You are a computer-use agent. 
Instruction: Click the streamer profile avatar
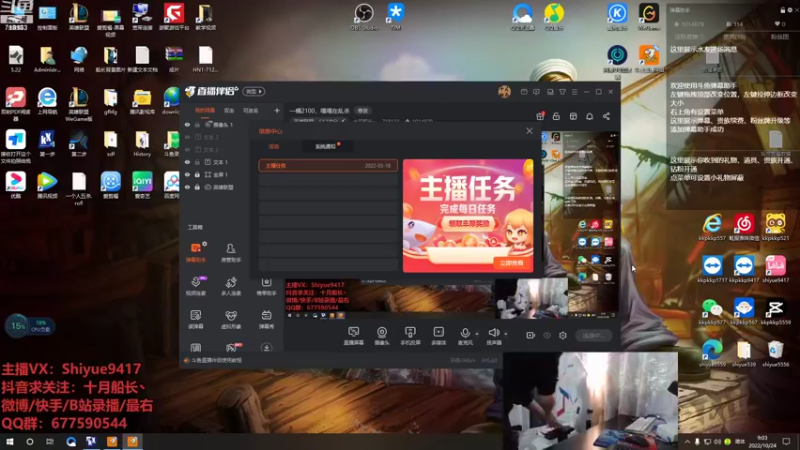tap(504, 92)
